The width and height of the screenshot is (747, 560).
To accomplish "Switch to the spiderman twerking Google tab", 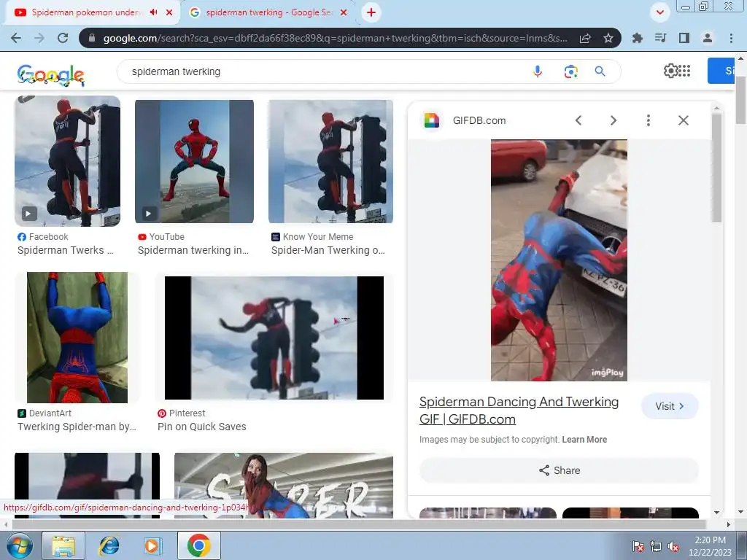I will click(268, 12).
